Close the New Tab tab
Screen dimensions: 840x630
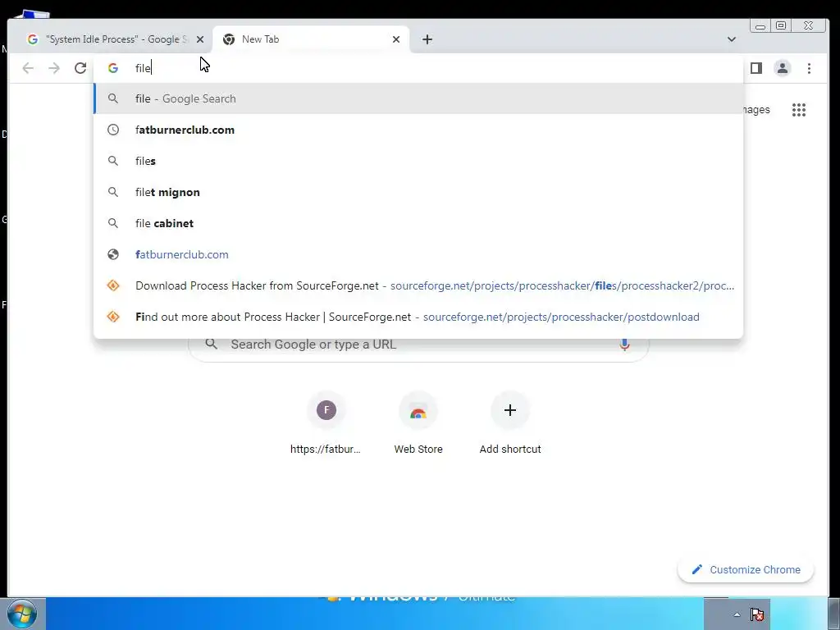(x=396, y=39)
